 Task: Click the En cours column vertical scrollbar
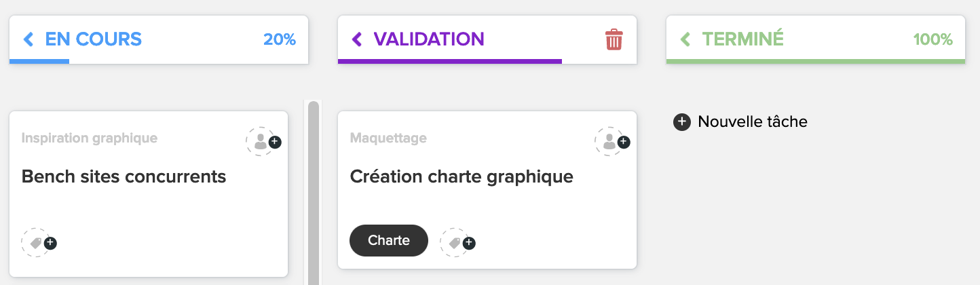pyautogui.click(x=313, y=193)
